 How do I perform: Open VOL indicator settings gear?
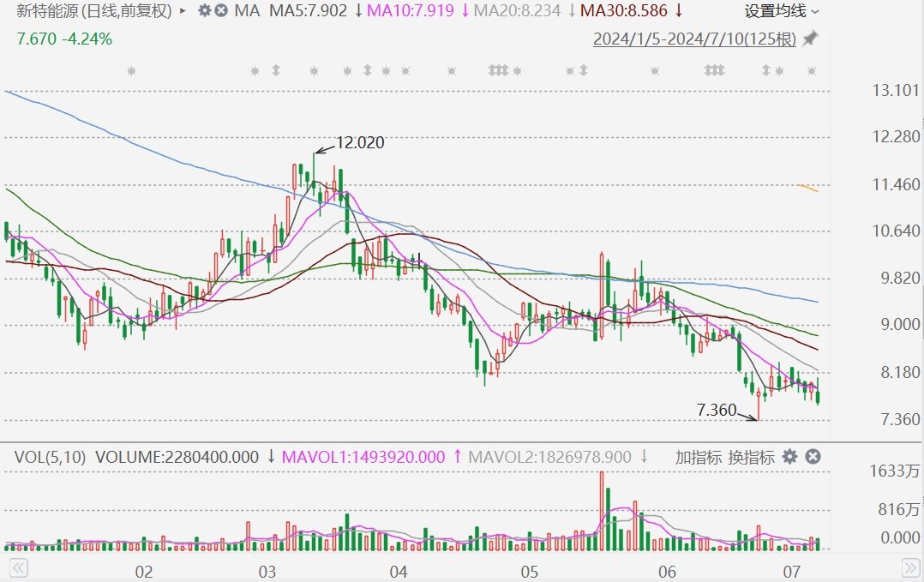click(789, 457)
